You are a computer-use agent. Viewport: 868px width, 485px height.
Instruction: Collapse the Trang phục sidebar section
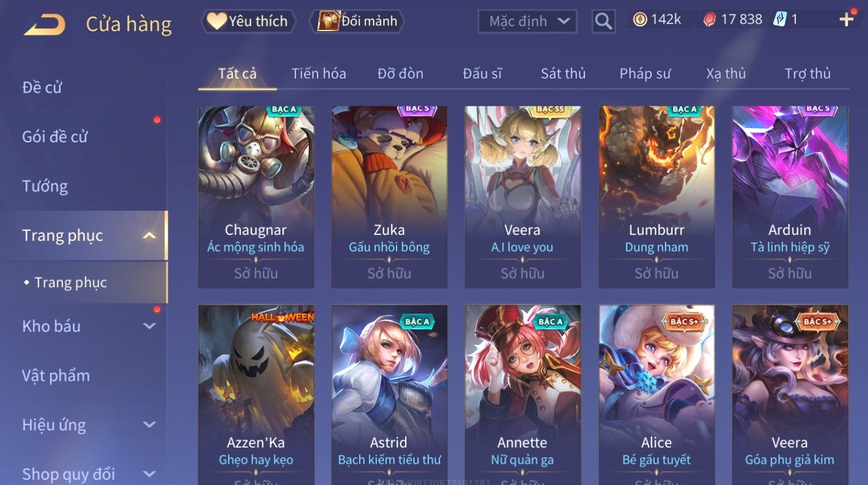[x=149, y=236]
